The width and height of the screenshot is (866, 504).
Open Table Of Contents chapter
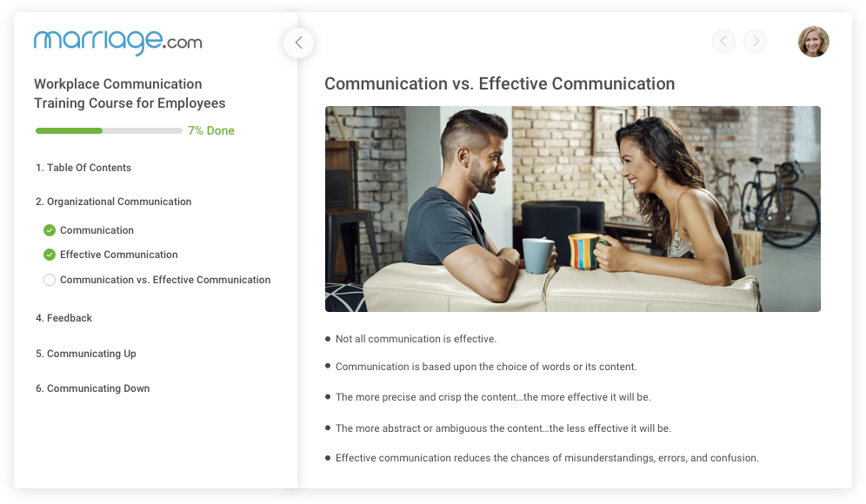tap(83, 168)
